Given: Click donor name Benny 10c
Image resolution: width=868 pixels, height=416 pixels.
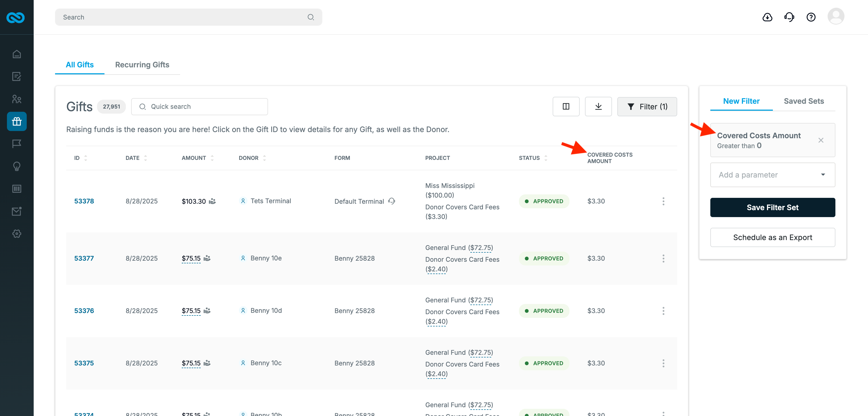Looking at the screenshot, I should 266,363.
